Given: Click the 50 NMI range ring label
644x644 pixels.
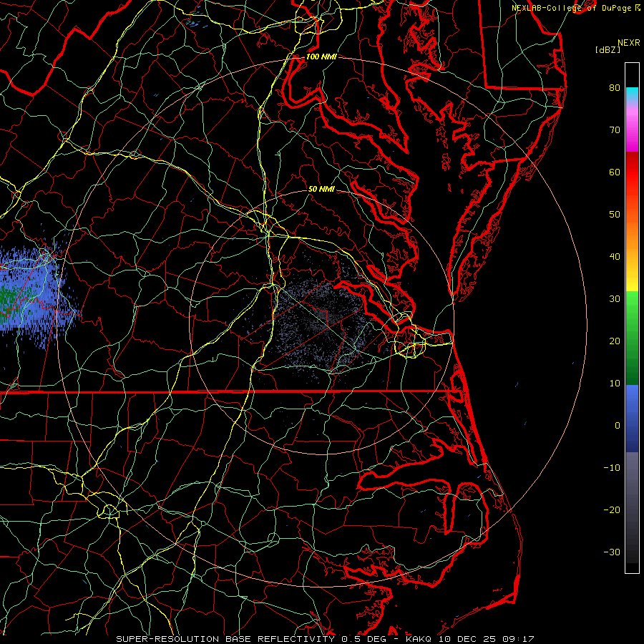Looking at the screenshot, I should point(321,189).
